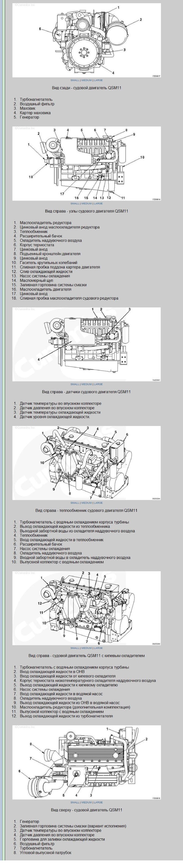The image size is (183, 868).
Task: Click list item 'Маслоохладитель двигателя'
Action: click(x=46, y=289)
